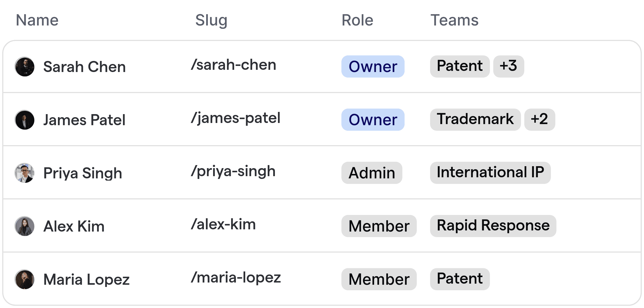Click Sarah Chen's profile avatar
Screen dimensions: 644x308
click(x=25, y=66)
